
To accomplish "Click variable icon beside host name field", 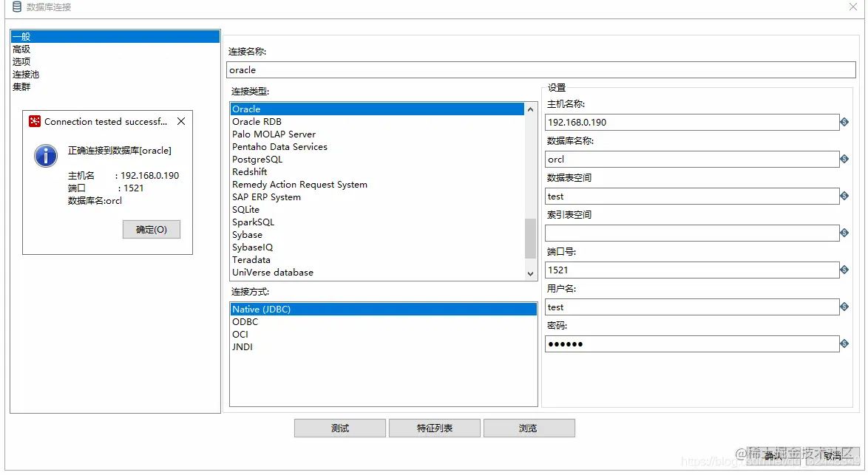I will tap(844, 122).
